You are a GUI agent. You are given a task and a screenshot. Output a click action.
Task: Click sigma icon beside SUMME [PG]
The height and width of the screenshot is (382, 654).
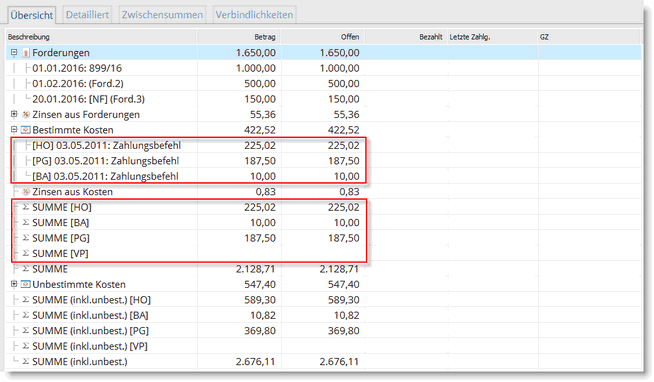click(26, 238)
